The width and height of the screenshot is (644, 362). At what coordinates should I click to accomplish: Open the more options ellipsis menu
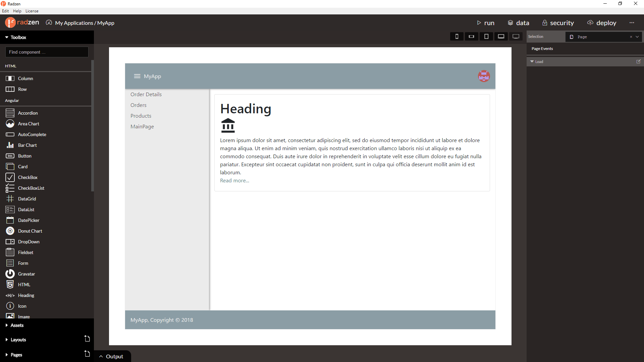(x=632, y=23)
